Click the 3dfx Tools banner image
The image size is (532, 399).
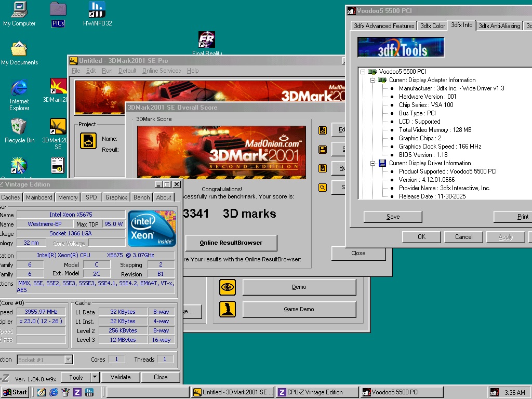(401, 47)
